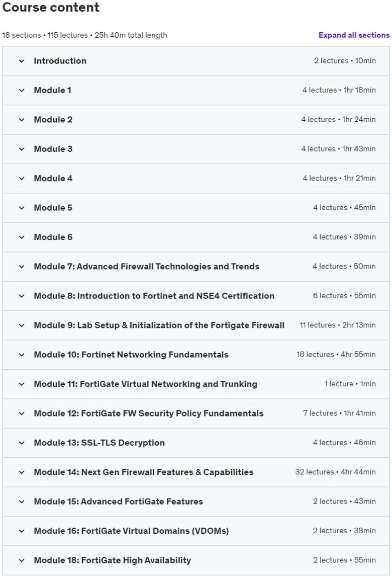Expand the Module 1 chevron
Viewport: 392px width, 577px height.
coord(22,91)
